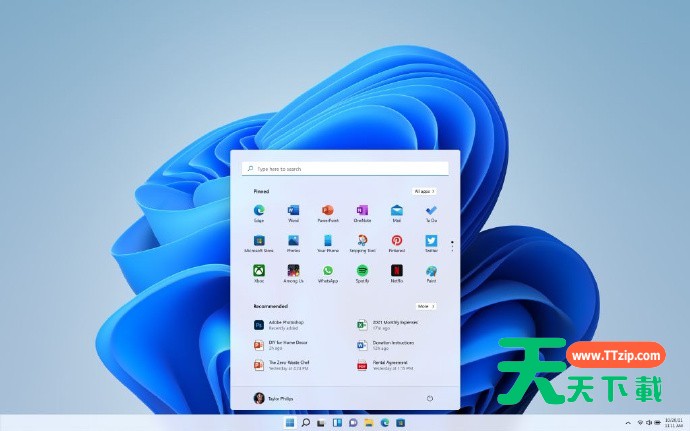Open the Twitter app
The image size is (690, 431).
click(x=431, y=243)
